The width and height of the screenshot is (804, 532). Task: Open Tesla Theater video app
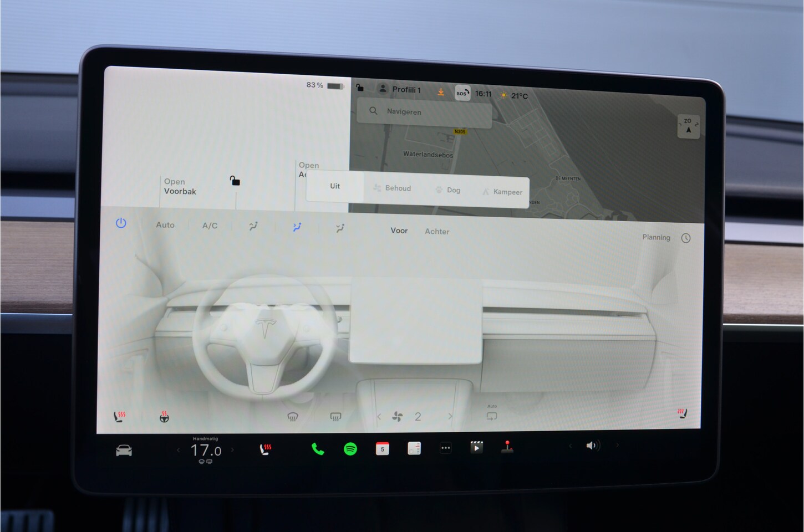[x=476, y=447]
